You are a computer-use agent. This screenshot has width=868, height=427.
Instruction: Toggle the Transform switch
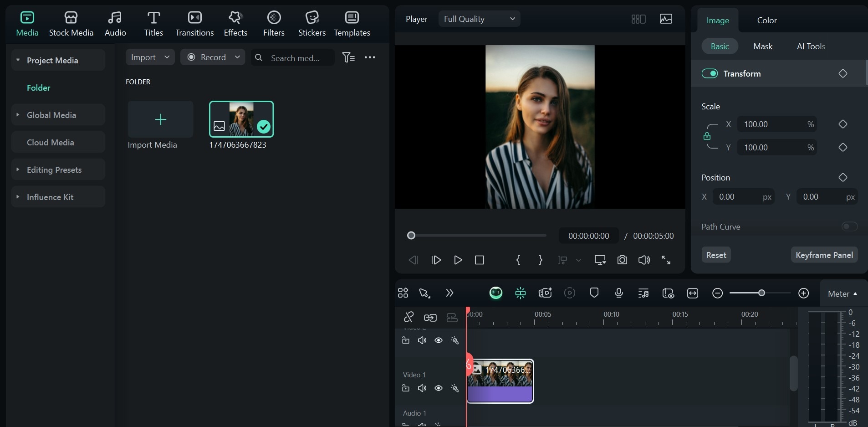click(x=710, y=73)
